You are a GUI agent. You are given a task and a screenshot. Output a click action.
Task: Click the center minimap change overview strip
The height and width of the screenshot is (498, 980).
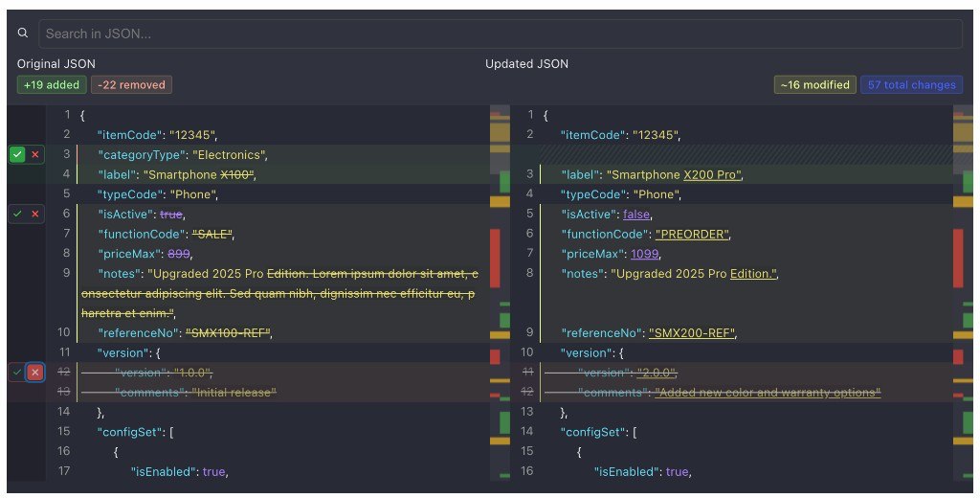(500, 293)
